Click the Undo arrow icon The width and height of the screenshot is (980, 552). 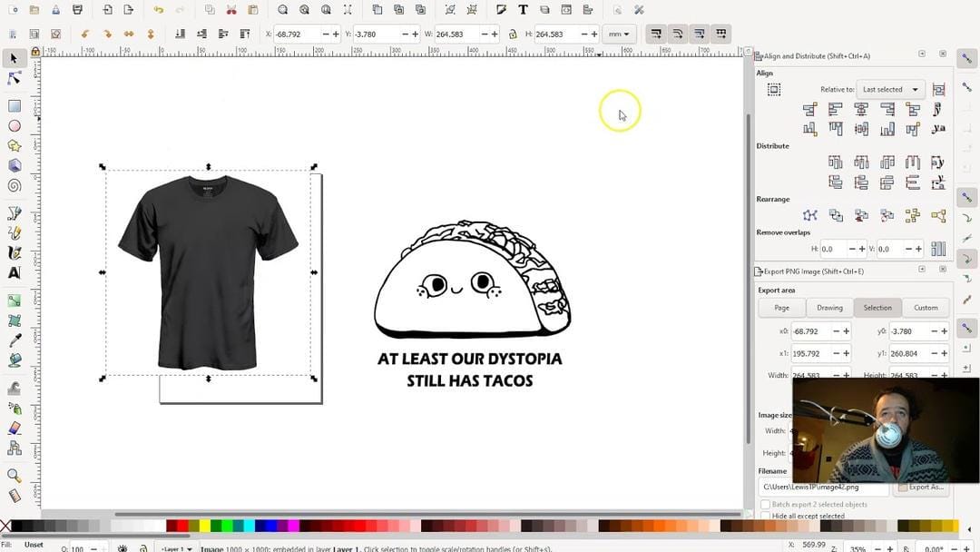159,10
